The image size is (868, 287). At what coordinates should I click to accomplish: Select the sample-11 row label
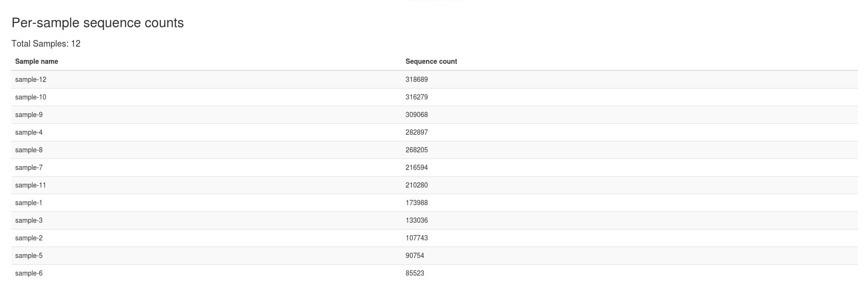click(x=30, y=185)
